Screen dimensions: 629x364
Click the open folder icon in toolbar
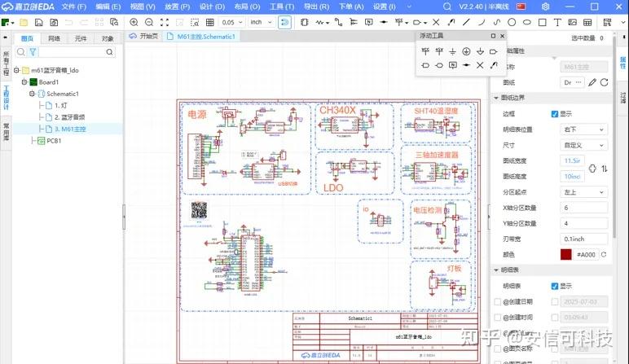coord(24,23)
